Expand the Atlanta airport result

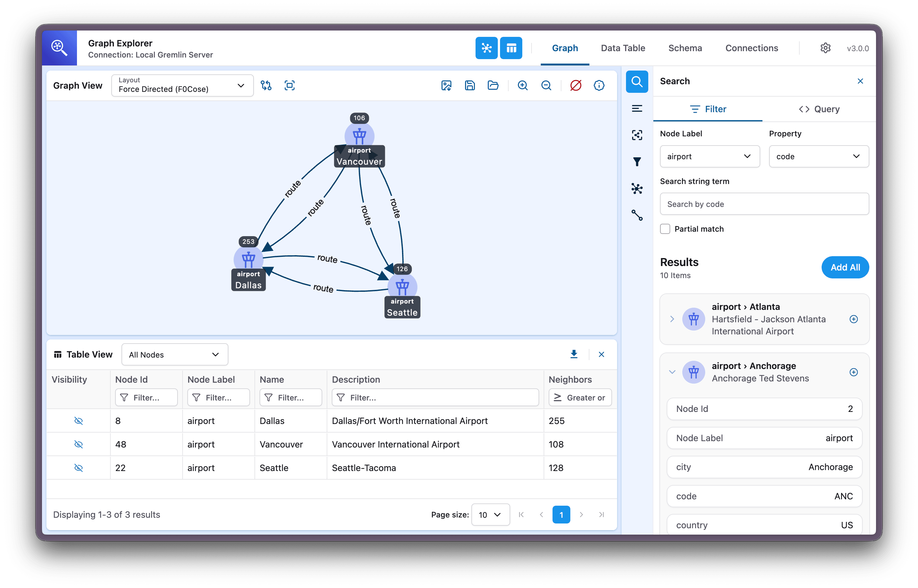pos(672,319)
